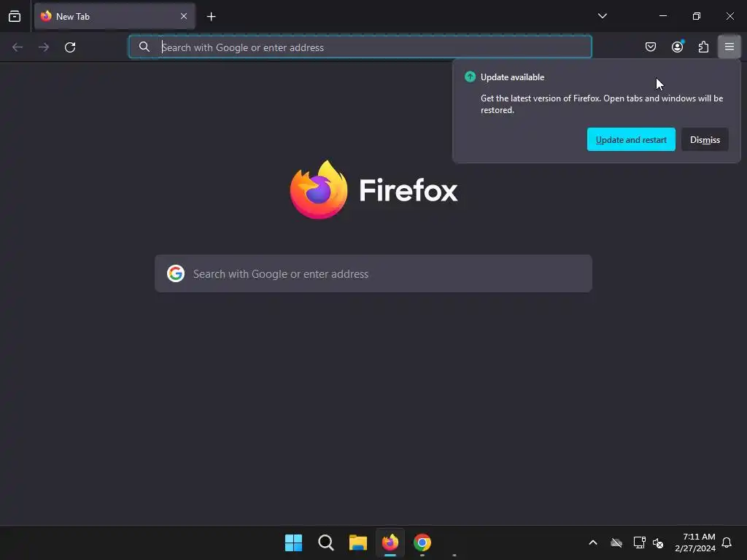Screen dimensions: 747x560
Task: Expand the list all tabs chevron
Action: 602,16
